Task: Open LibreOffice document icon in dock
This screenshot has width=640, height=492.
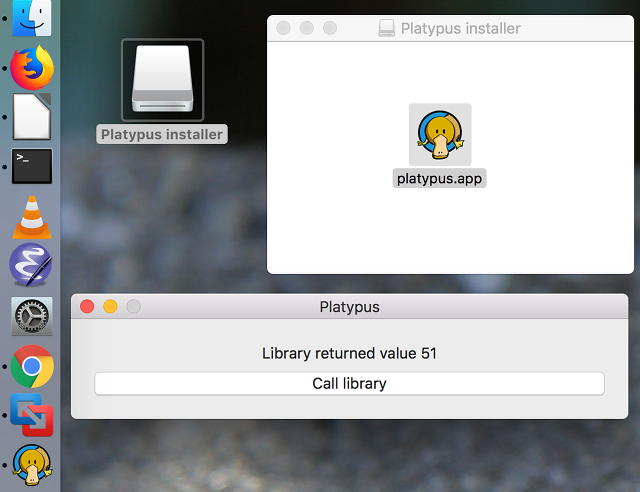Action: (32, 117)
